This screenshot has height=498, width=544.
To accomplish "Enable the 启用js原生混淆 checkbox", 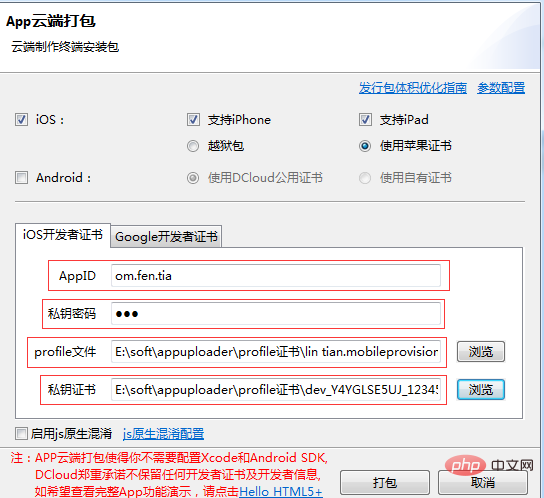I will pos(22,433).
